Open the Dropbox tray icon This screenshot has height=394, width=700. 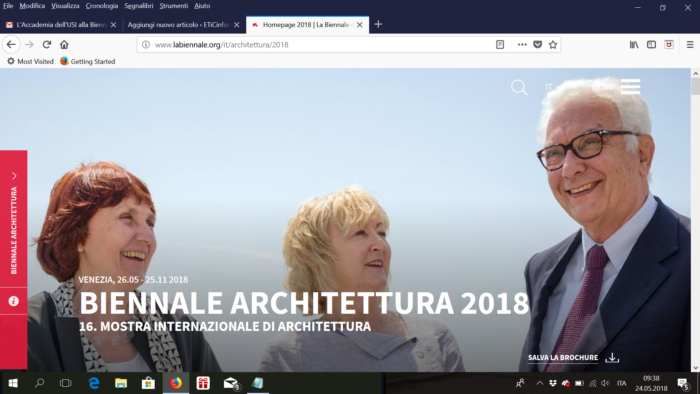553,383
